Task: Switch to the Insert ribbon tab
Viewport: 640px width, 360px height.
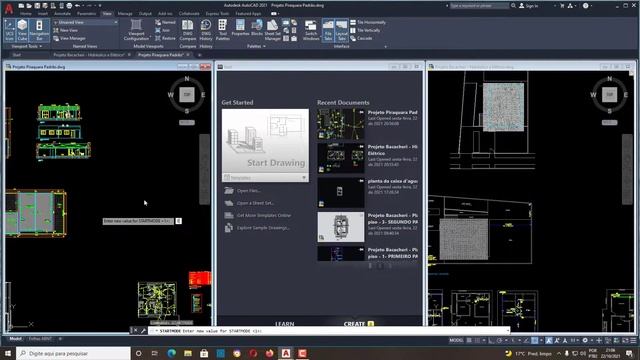Action: [x=42, y=13]
